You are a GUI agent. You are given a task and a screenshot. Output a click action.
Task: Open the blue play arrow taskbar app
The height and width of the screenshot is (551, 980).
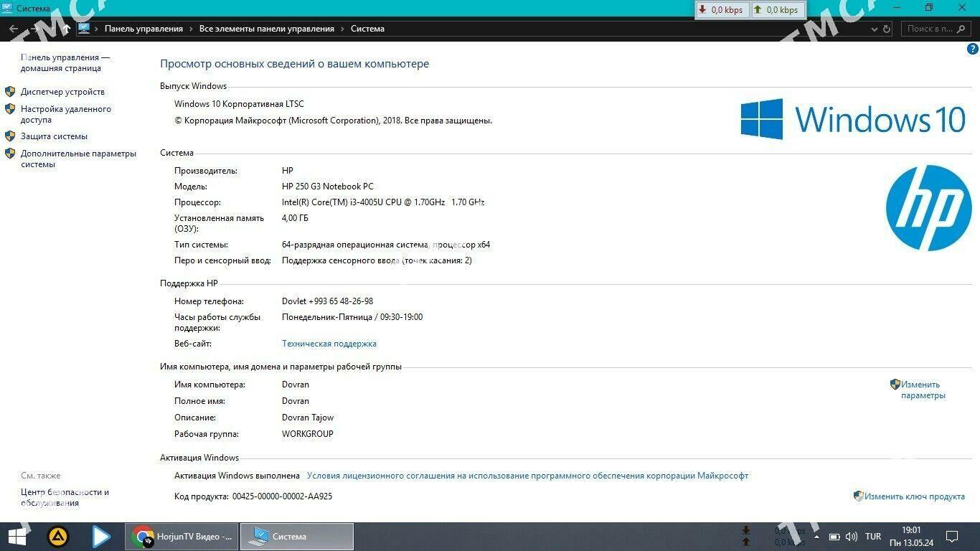pyautogui.click(x=101, y=537)
